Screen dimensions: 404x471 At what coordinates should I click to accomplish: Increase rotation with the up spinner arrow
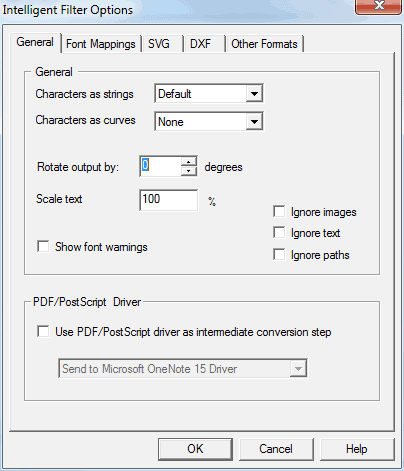189,162
